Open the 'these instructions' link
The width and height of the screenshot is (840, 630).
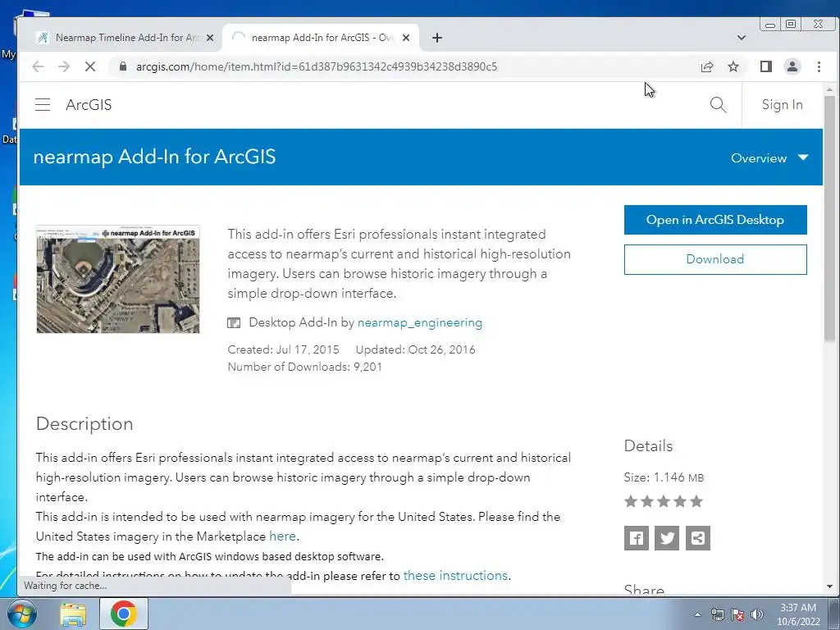[x=455, y=575]
